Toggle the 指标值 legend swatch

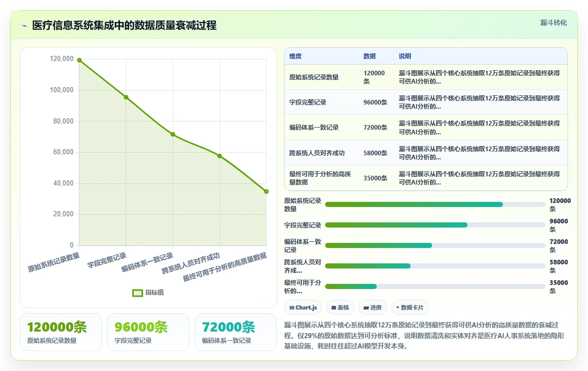[x=137, y=293]
